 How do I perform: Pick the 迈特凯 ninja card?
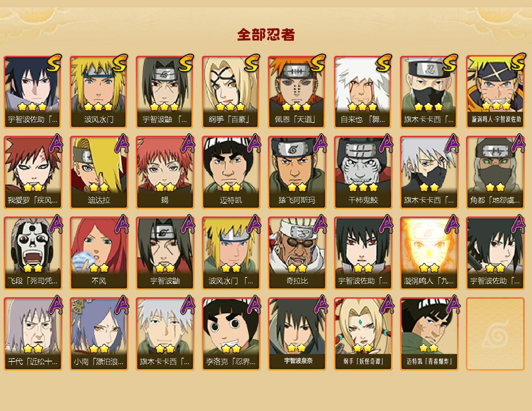coord(231,172)
